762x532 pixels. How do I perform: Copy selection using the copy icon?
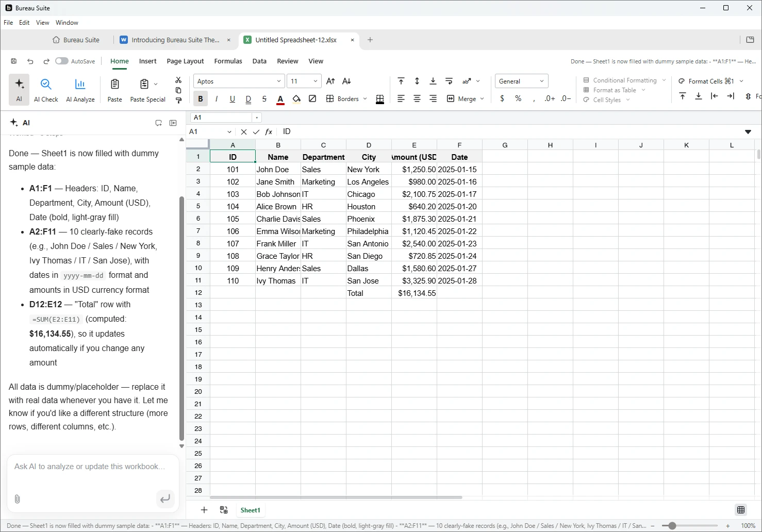point(178,90)
